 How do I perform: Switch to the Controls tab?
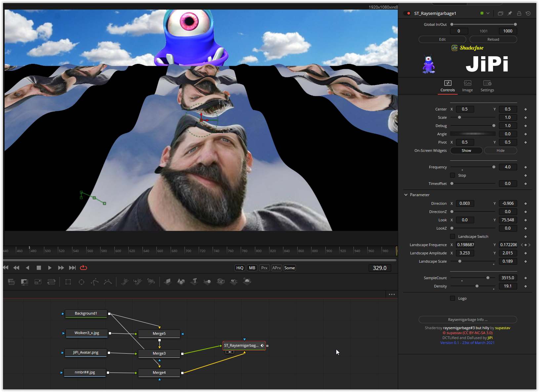coord(447,86)
